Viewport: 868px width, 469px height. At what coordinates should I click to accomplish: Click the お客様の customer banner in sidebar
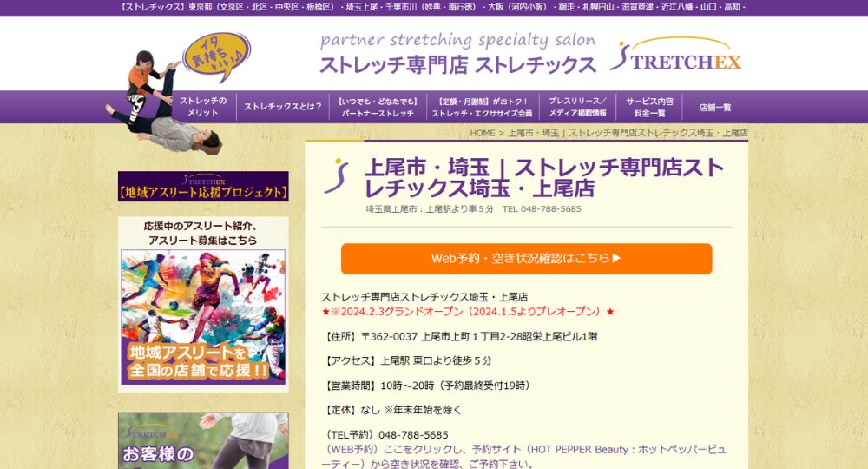203,440
